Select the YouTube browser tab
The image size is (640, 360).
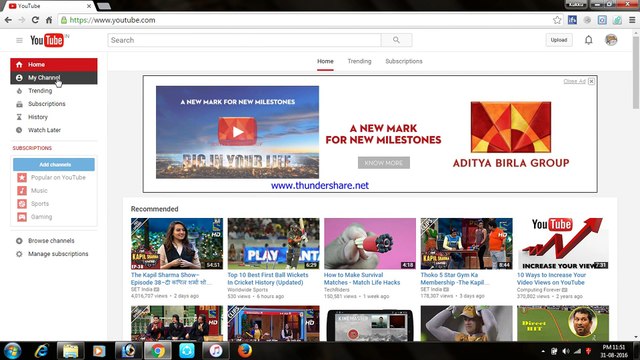(x=50, y=6)
